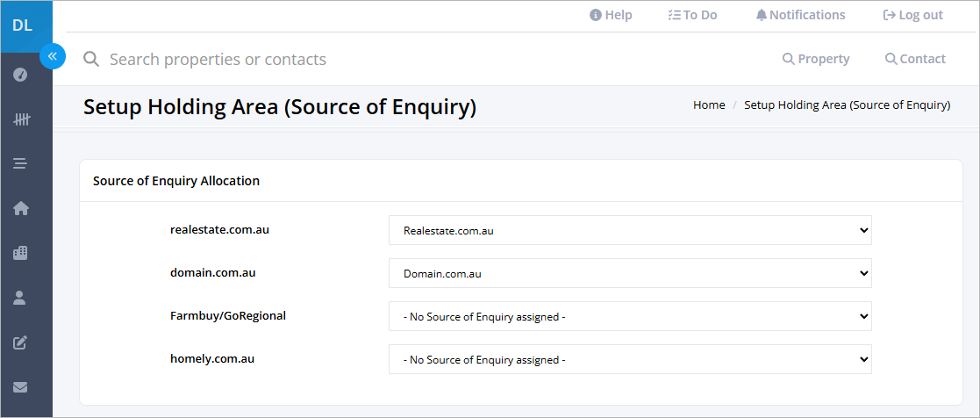Collapse the sidebar with double-chevron button
This screenshot has height=418, width=980.
(x=53, y=56)
